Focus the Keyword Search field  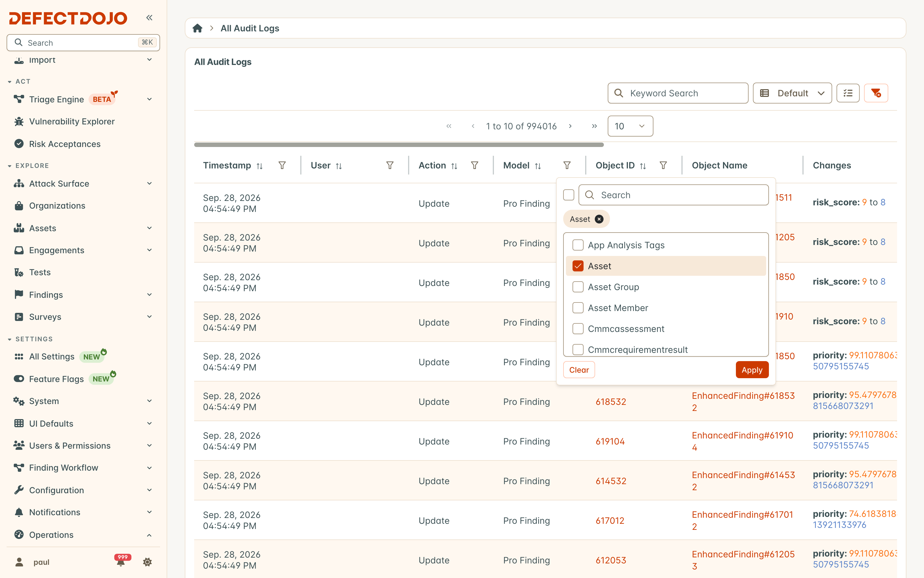click(x=678, y=93)
